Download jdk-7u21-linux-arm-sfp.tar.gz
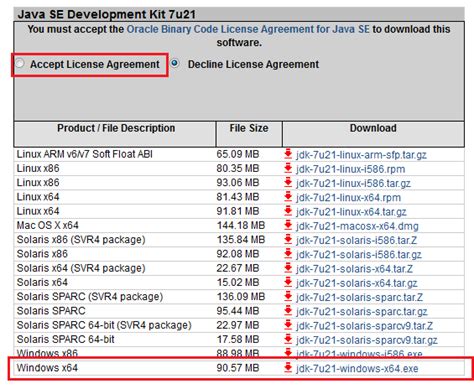Viewport: 474px width, 389px height. point(361,155)
